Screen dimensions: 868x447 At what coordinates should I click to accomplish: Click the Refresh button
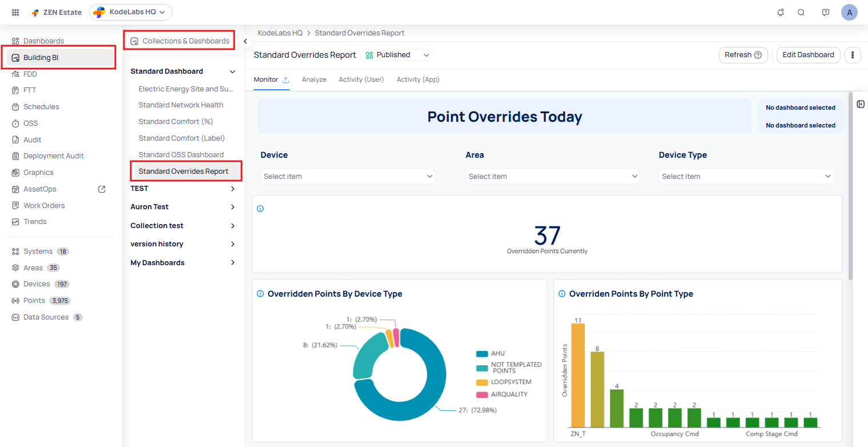pyautogui.click(x=742, y=55)
